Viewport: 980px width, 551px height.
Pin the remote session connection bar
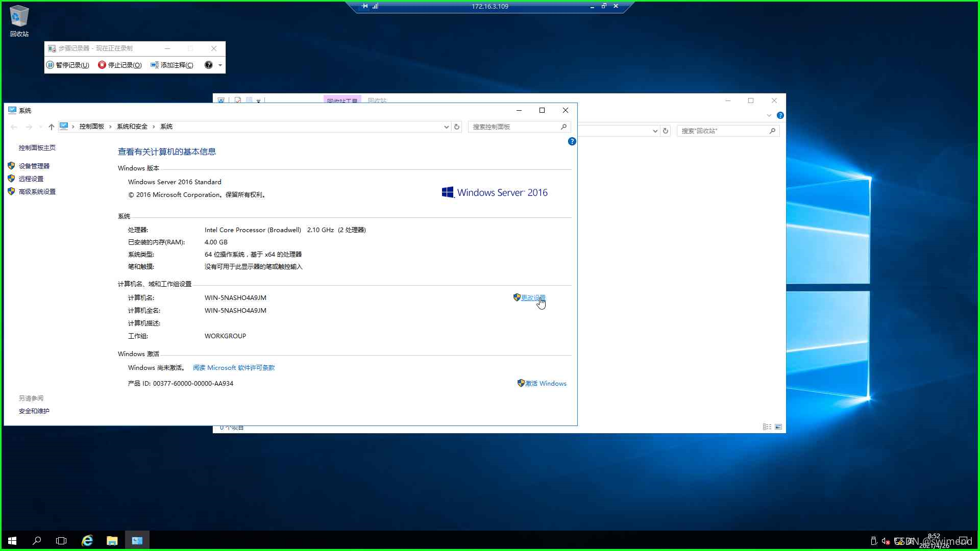click(x=364, y=6)
